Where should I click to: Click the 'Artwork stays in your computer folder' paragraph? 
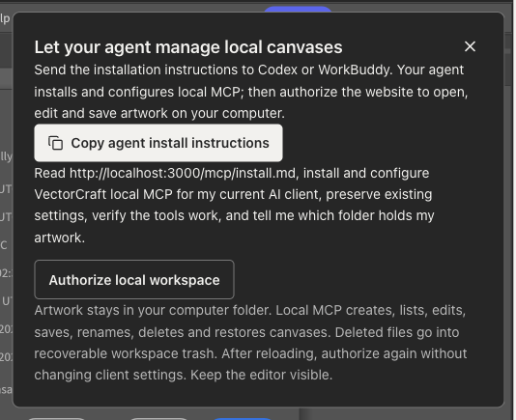(250, 343)
